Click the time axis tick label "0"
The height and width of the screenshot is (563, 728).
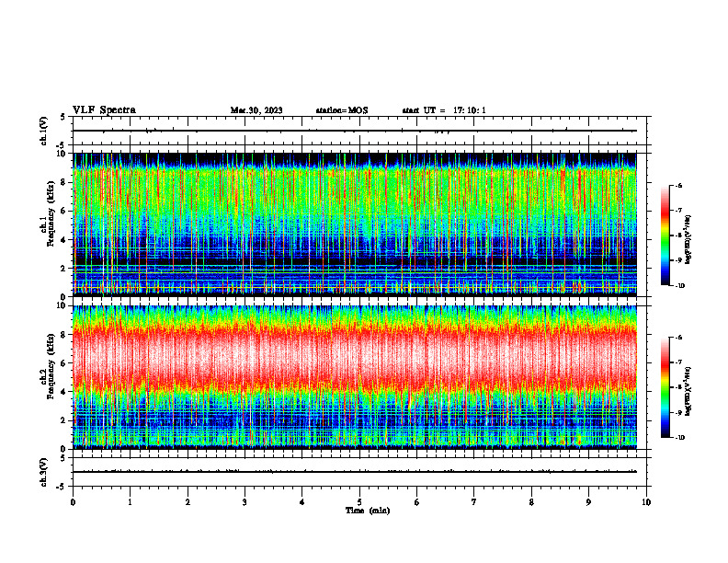coord(73,502)
